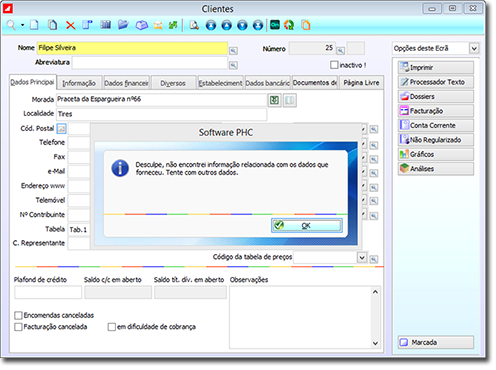Open print preview document icon

[194, 25]
